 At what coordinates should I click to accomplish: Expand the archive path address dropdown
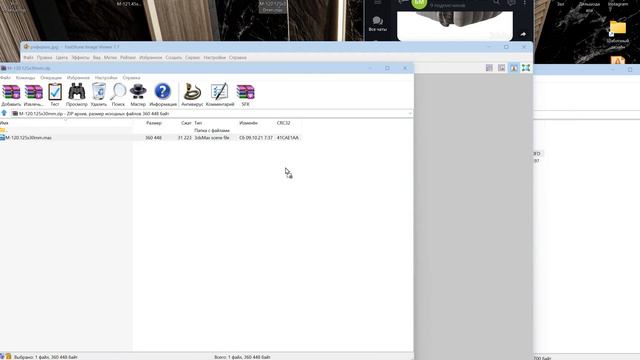click(410, 113)
